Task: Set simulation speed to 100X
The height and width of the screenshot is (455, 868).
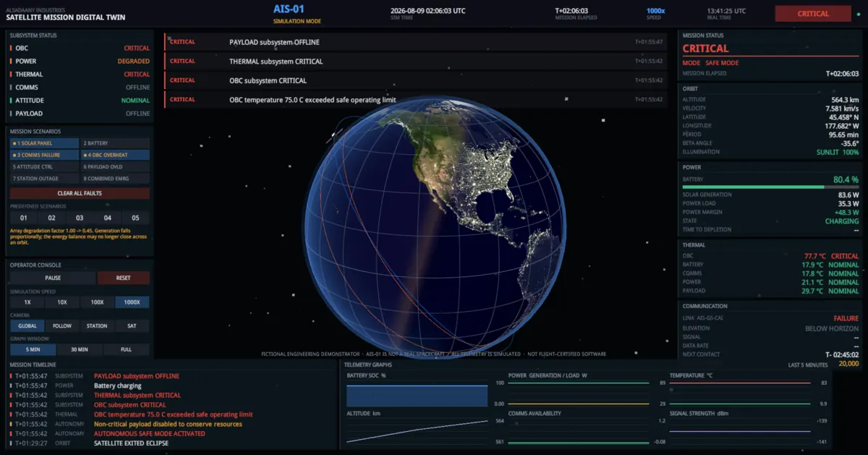Action: 97,302
